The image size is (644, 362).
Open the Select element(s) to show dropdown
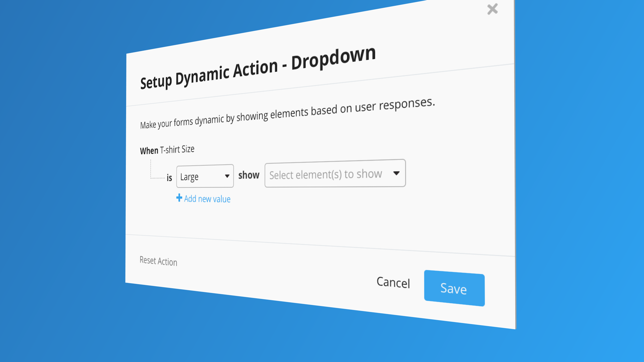[335, 173]
